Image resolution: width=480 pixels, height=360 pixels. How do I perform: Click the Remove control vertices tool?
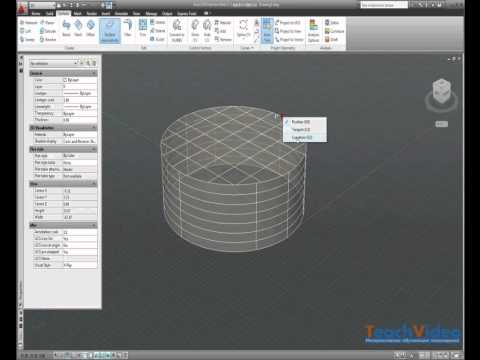tap(223, 39)
